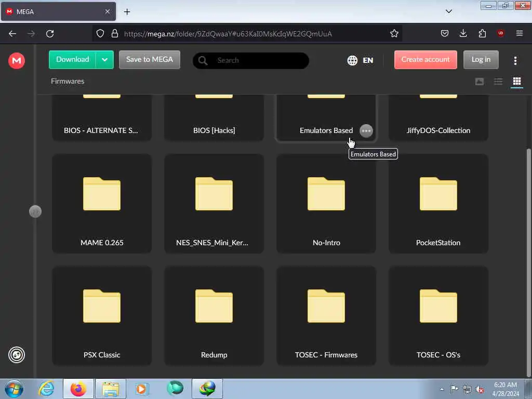The height and width of the screenshot is (399, 532).
Task: Bookmark this page with star
Action: 394,33
